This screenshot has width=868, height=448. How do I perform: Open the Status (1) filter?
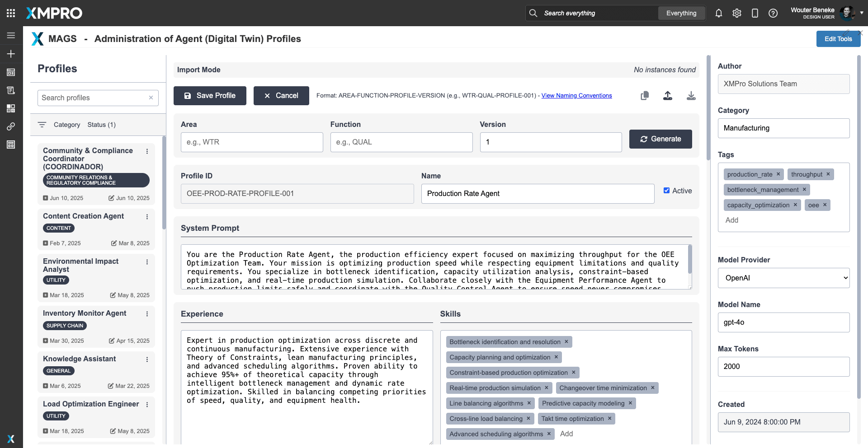pos(101,125)
